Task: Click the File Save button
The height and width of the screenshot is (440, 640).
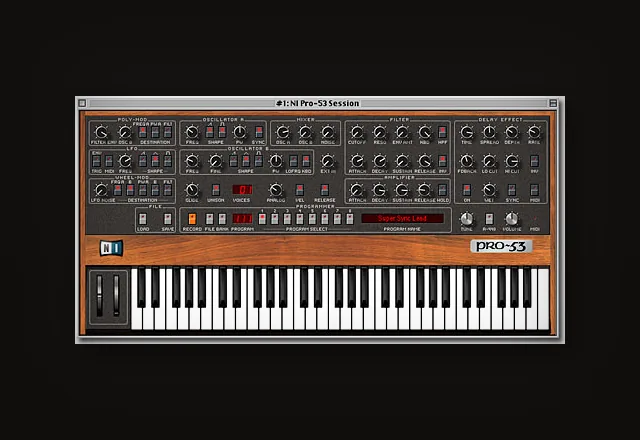Action: (x=168, y=219)
